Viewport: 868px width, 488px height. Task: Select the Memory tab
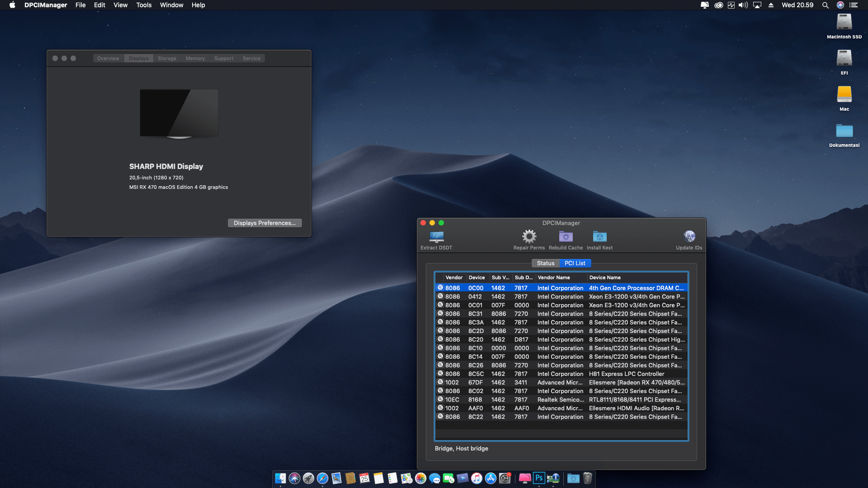tap(195, 58)
